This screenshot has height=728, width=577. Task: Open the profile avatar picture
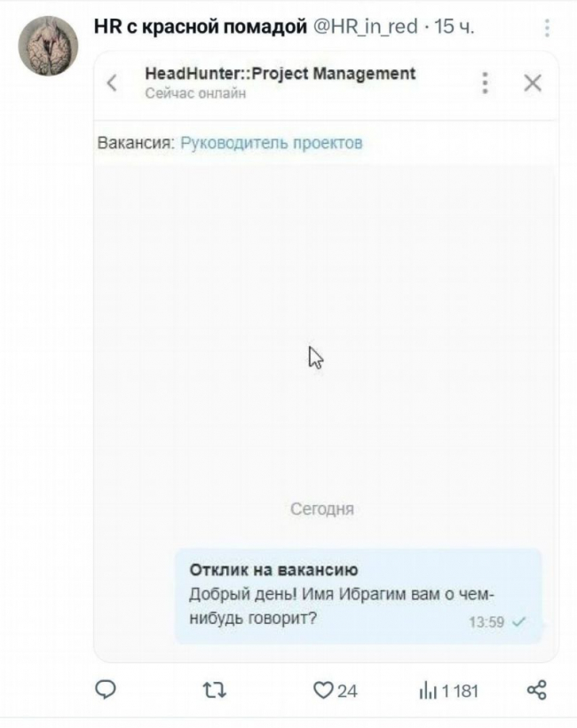coord(48,45)
